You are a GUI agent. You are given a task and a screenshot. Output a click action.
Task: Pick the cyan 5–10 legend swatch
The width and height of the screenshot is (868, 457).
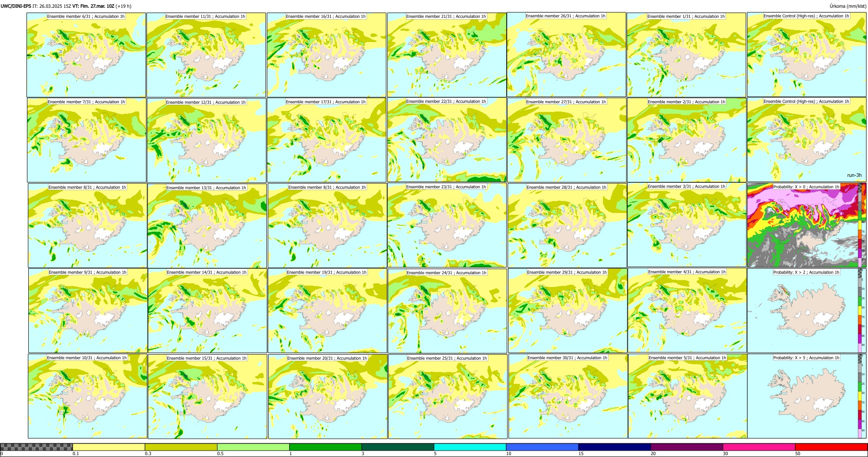coord(470,447)
